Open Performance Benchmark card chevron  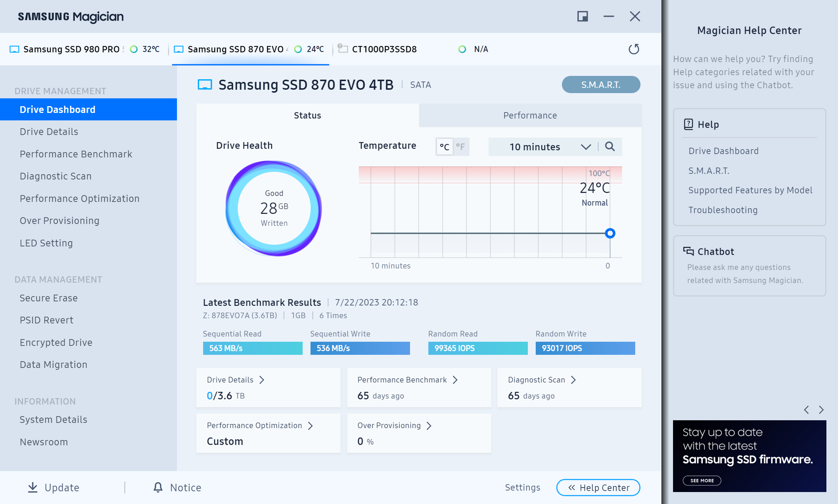[x=455, y=380]
